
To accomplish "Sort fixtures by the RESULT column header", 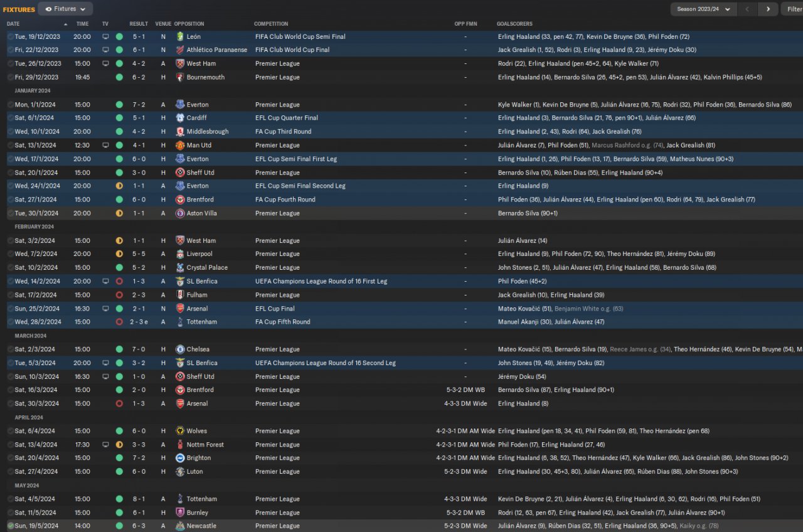I will [x=139, y=24].
